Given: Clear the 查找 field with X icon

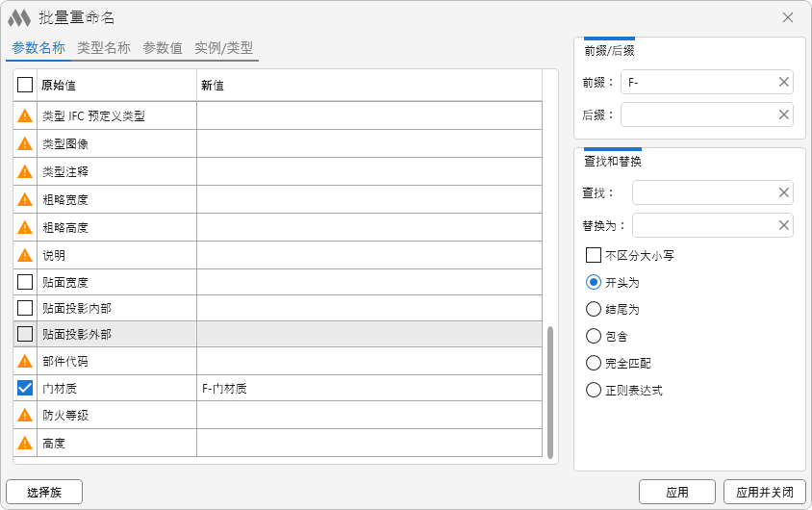Looking at the screenshot, I should (x=784, y=192).
